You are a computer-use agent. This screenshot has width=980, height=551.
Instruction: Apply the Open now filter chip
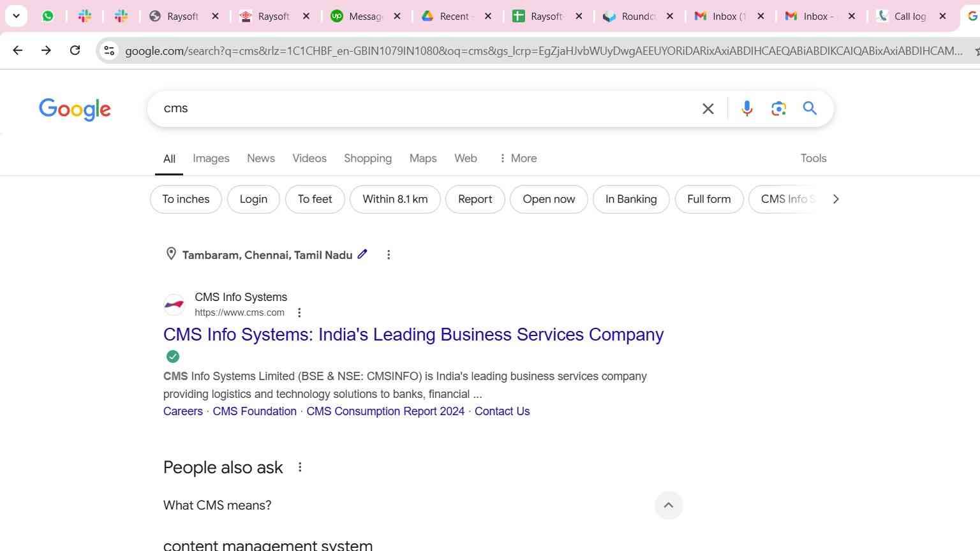click(549, 199)
